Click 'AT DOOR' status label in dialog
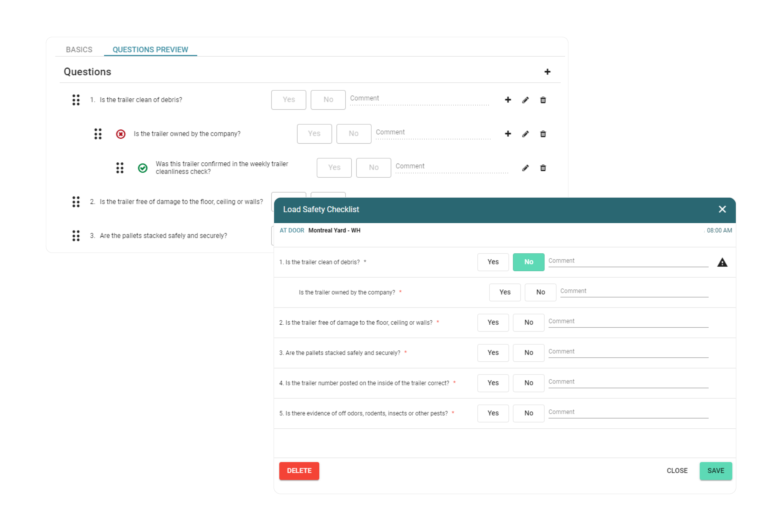This screenshot has height=532, width=772. click(292, 230)
